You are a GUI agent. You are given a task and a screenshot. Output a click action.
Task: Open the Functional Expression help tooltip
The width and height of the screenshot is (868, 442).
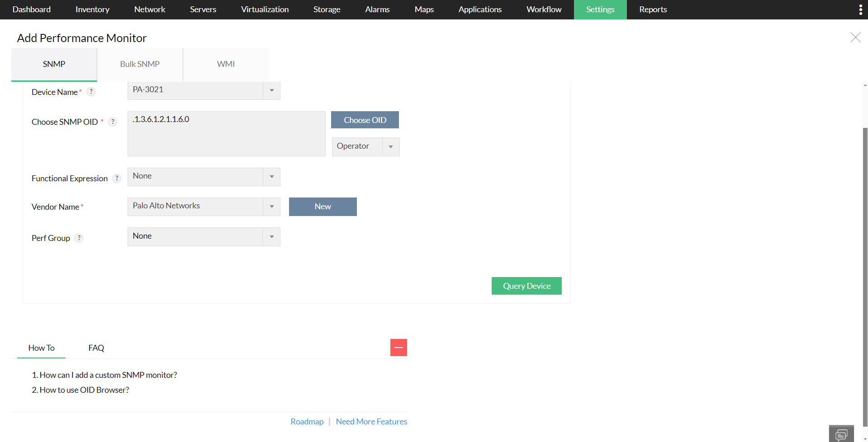[x=117, y=178]
